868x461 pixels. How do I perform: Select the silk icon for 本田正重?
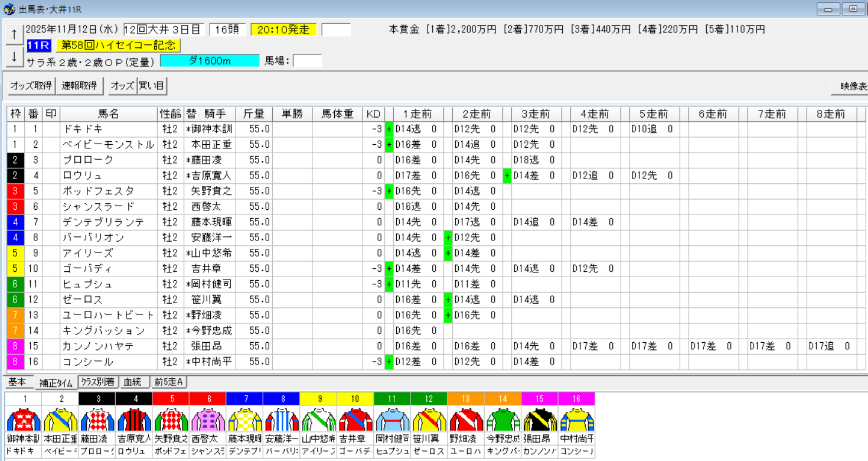tap(61, 420)
